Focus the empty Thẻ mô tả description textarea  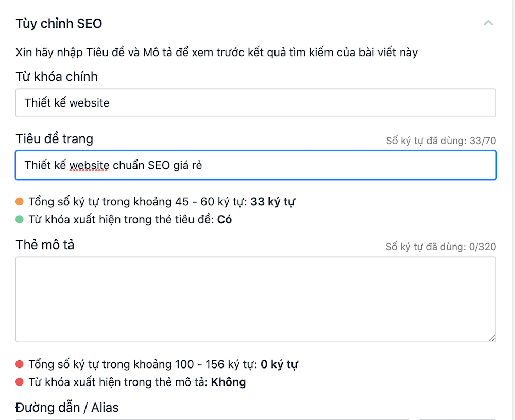click(256, 299)
